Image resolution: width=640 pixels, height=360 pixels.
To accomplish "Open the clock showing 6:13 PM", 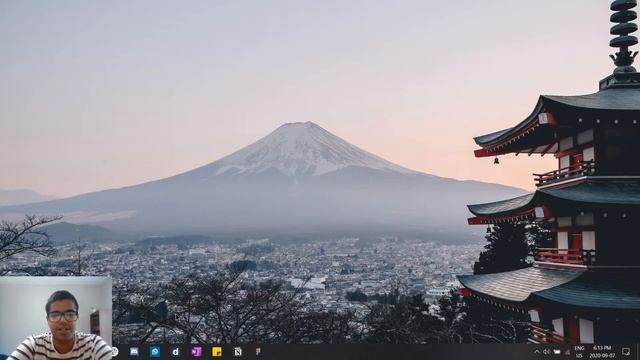I will coord(602,351).
